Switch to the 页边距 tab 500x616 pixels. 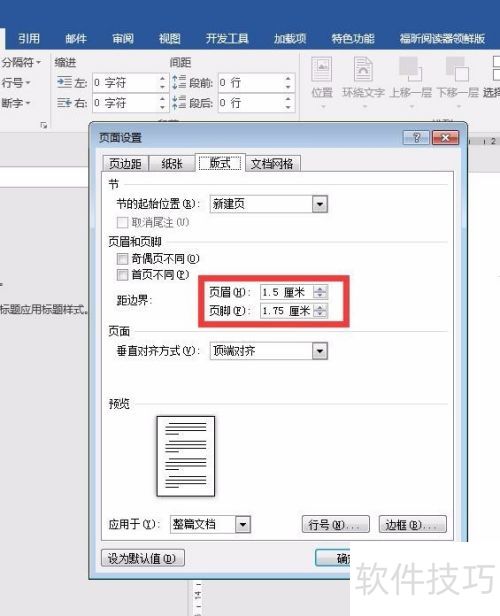[x=125, y=163]
